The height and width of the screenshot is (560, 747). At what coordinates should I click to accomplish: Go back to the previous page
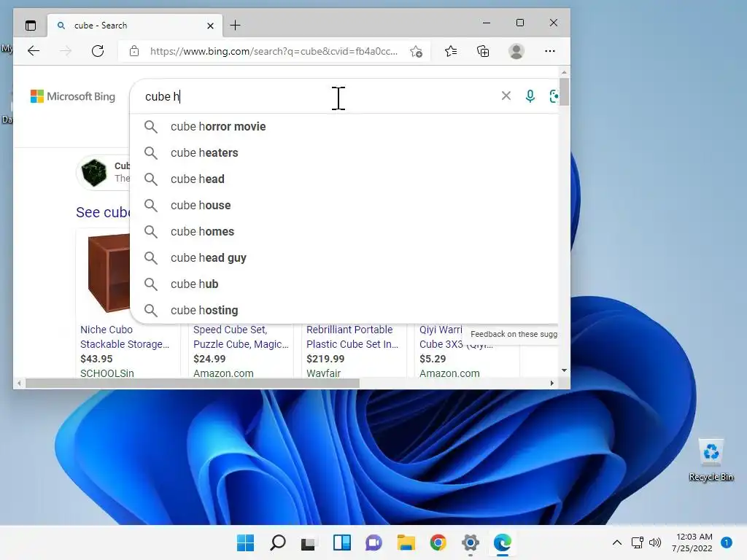[x=34, y=51]
